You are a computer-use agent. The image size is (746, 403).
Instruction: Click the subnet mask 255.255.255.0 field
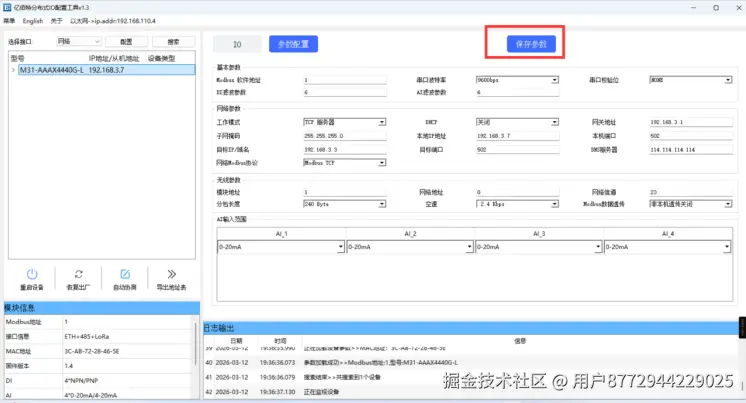(x=345, y=136)
